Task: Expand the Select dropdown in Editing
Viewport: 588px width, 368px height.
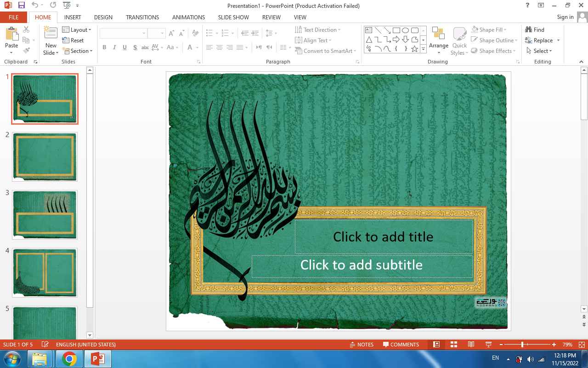Action: pos(539,51)
